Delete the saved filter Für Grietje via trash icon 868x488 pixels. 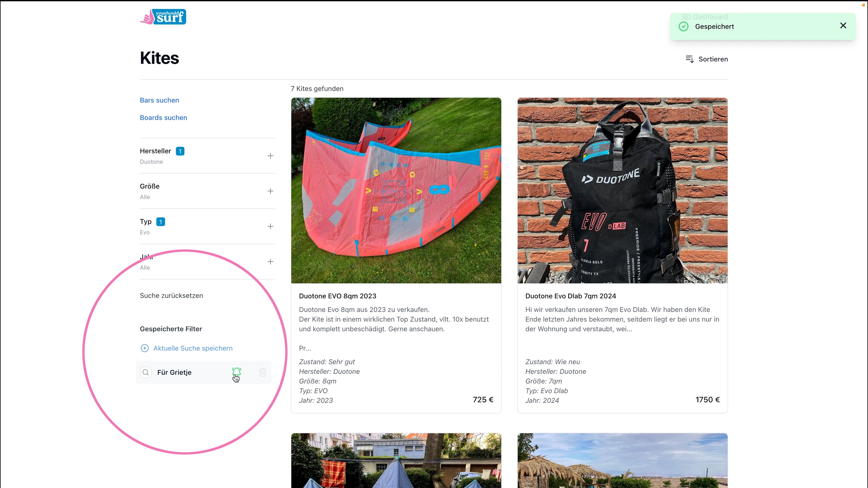coord(262,372)
